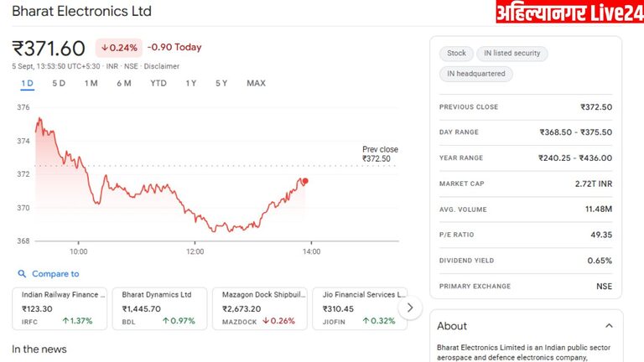
Task: Open the 5Y chart range
Action: [x=221, y=83]
